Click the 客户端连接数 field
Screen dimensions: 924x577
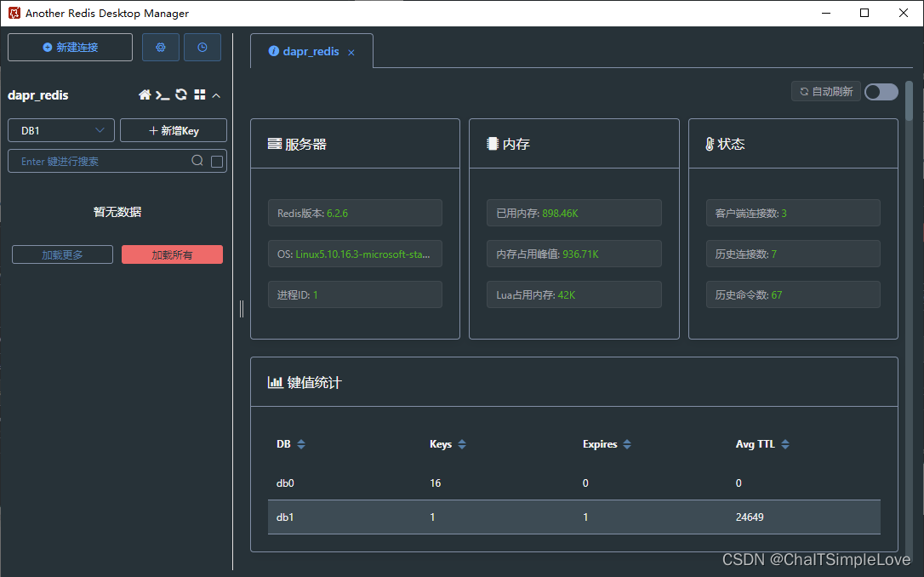pyautogui.click(x=793, y=213)
